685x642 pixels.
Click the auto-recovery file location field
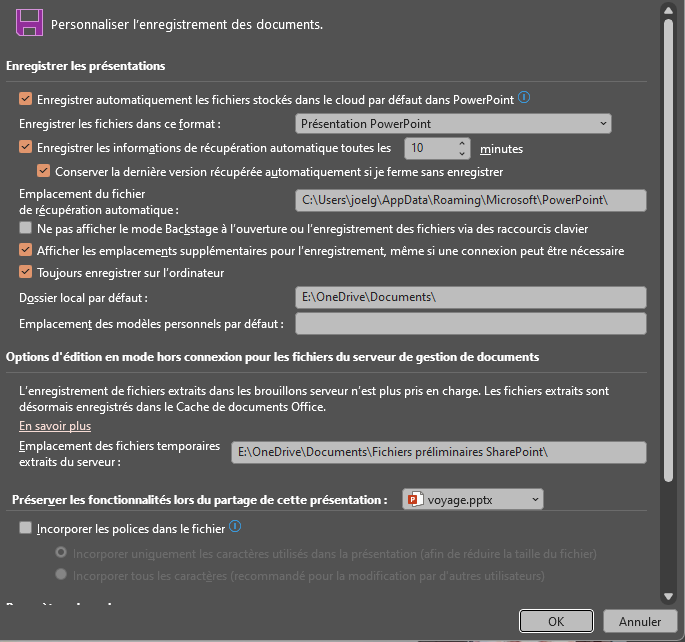click(x=471, y=200)
